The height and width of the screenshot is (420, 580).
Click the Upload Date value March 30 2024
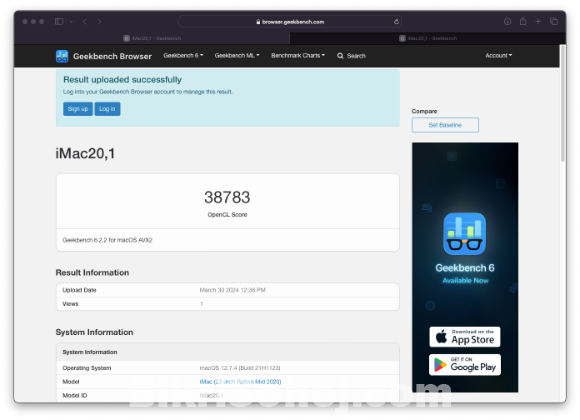pyautogui.click(x=232, y=290)
